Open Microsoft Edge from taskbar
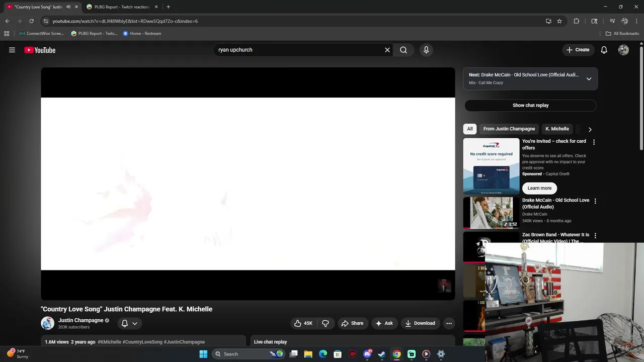Screen dimensions: 644x362 [x=323, y=354]
